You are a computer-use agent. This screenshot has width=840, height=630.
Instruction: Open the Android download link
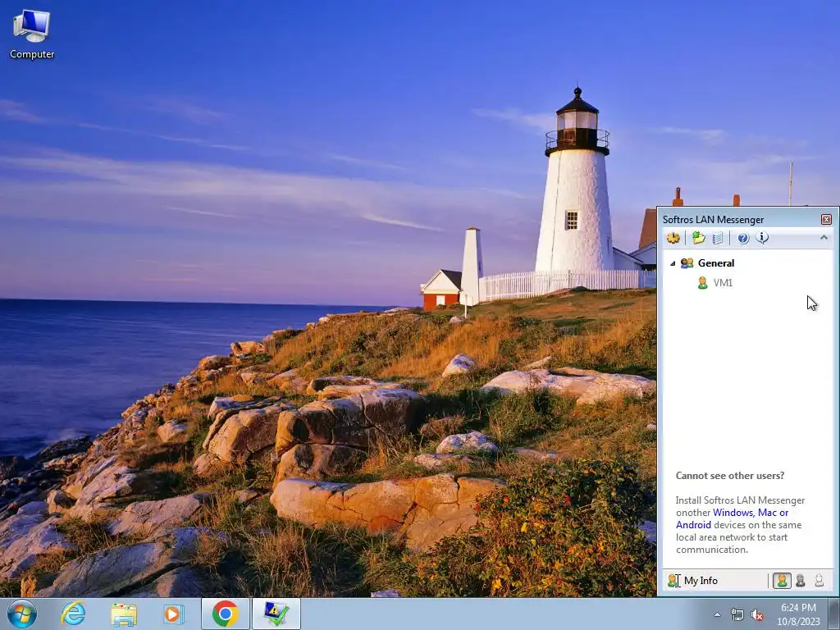click(693, 525)
